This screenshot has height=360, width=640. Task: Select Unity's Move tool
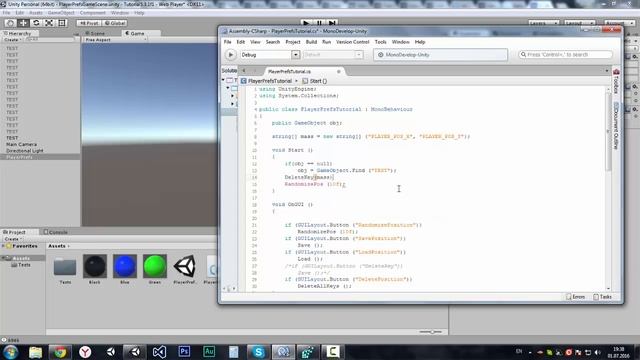pos(23,23)
